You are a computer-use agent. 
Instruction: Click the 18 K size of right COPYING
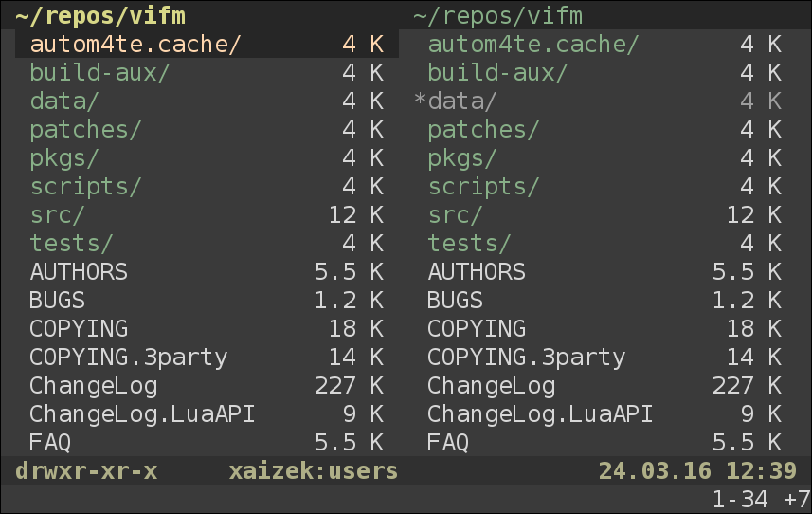[754, 328]
